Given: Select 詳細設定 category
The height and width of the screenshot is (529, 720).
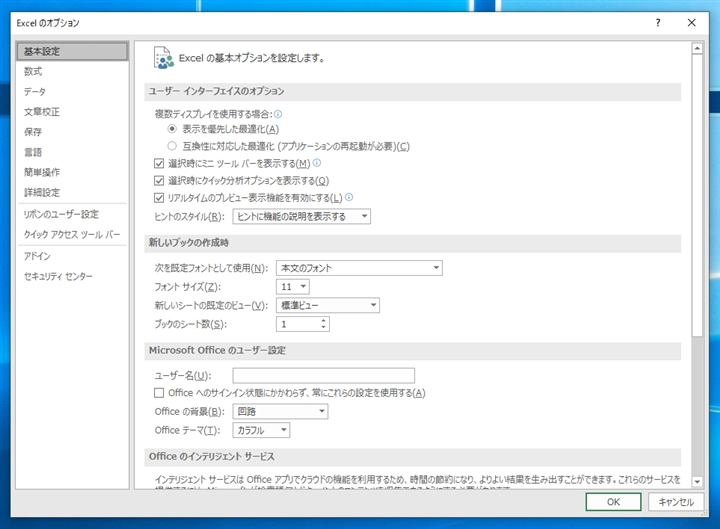Looking at the screenshot, I should tap(72, 192).
